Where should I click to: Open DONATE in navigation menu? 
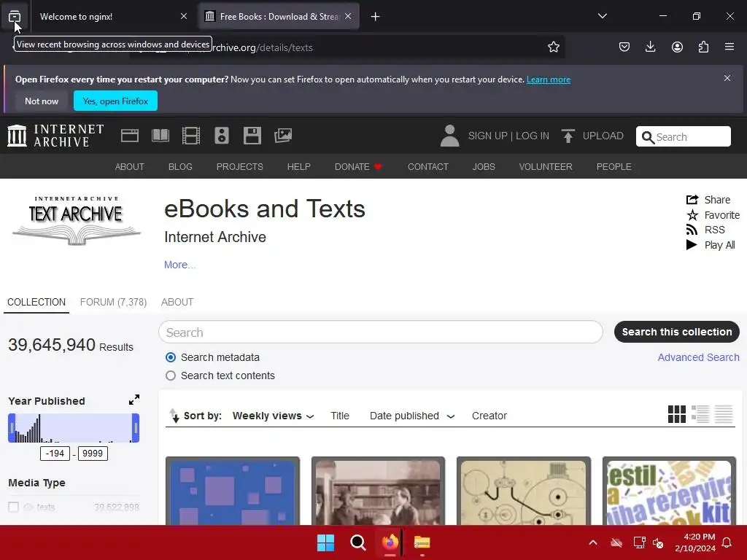357,167
